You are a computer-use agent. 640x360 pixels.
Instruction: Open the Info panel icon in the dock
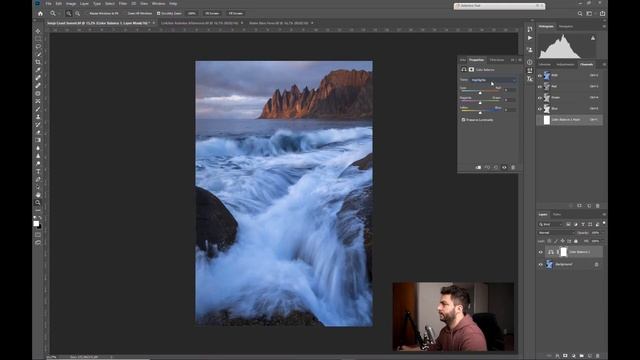click(530, 62)
